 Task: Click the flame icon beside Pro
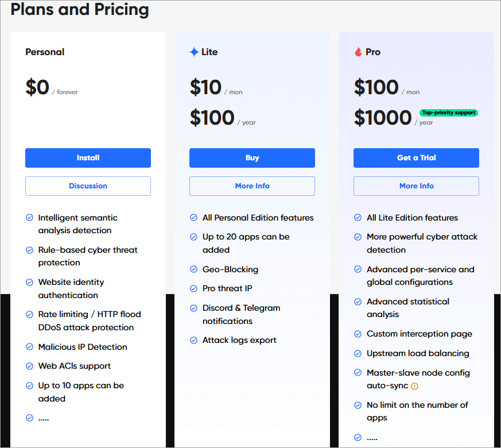[359, 51]
